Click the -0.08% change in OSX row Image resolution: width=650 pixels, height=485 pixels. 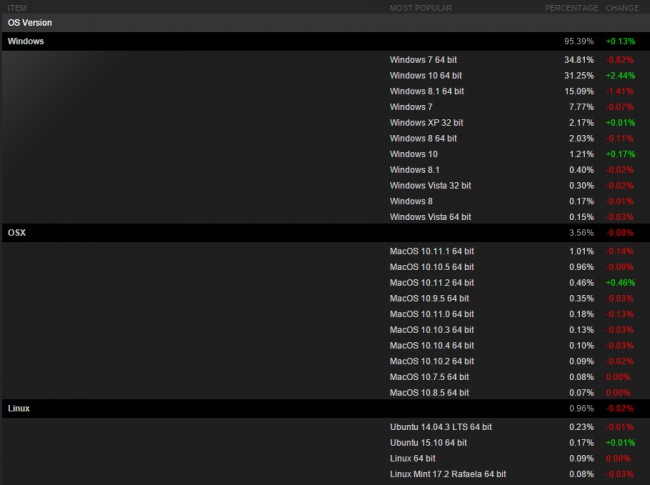(620, 233)
